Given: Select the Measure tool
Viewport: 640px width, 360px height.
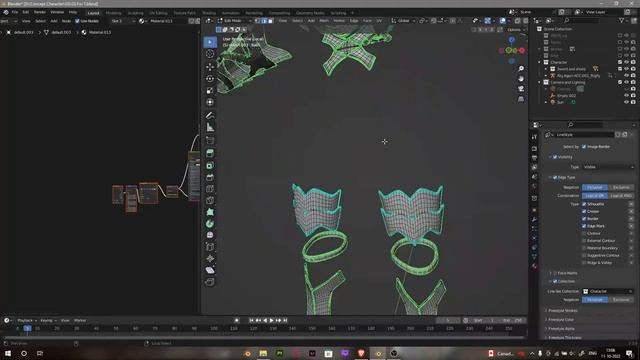Looking at the screenshot, I should point(210,127).
